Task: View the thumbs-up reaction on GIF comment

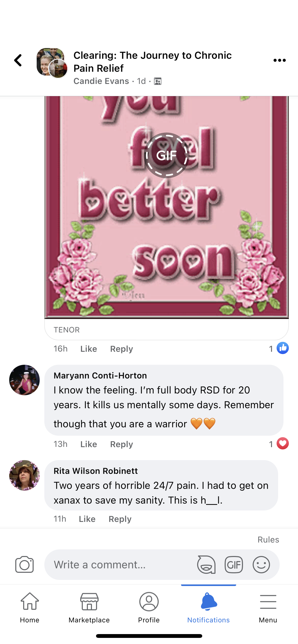Action: (x=282, y=348)
